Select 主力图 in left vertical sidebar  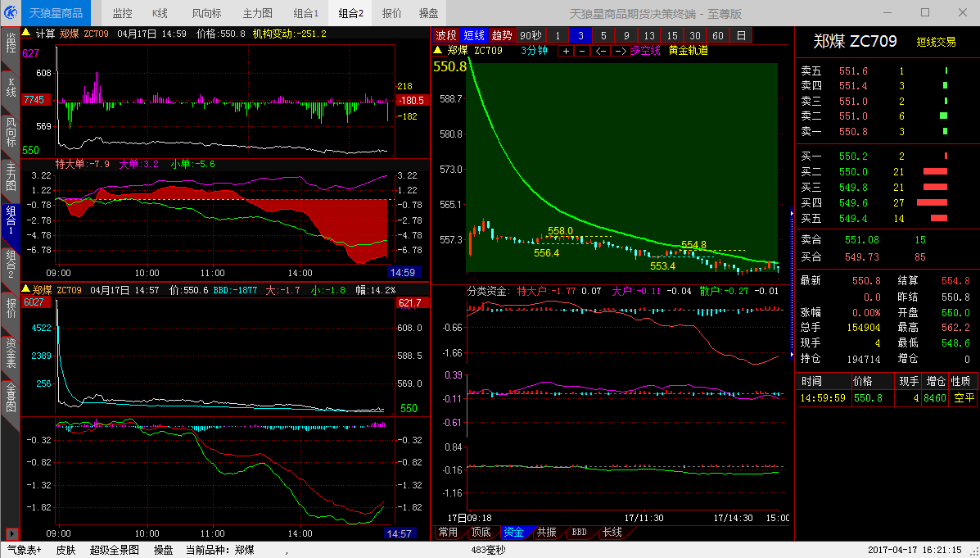(x=11, y=177)
